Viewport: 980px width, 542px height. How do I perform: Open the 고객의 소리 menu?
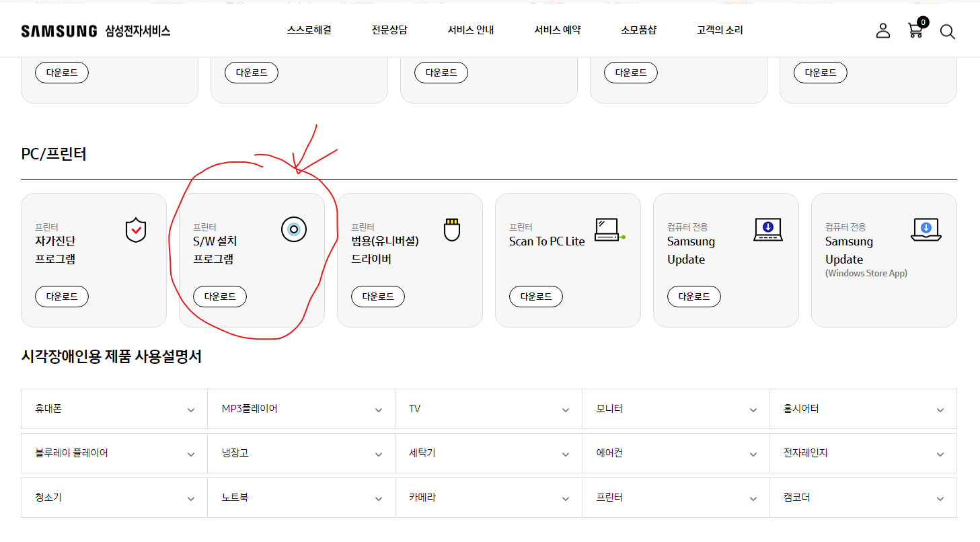point(720,30)
